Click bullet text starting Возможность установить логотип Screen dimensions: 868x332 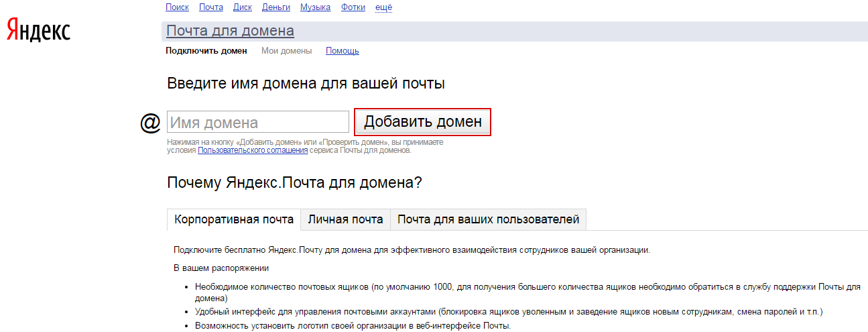pos(353,326)
